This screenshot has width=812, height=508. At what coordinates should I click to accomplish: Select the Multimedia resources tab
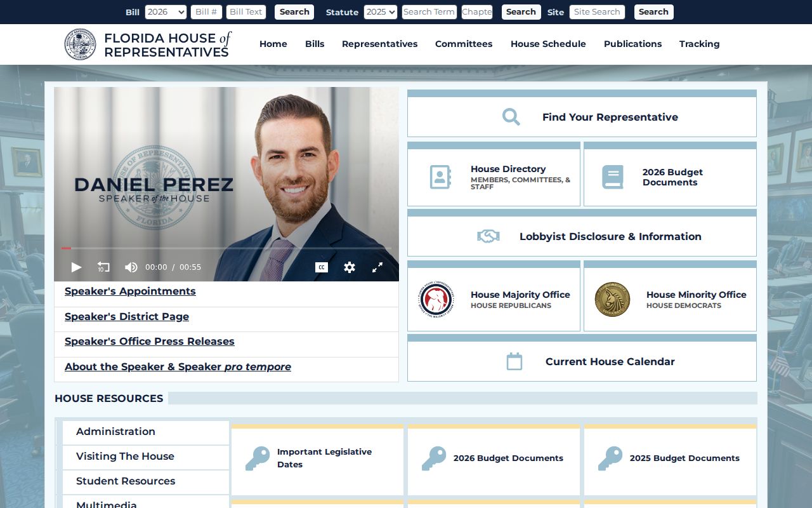(x=146, y=503)
